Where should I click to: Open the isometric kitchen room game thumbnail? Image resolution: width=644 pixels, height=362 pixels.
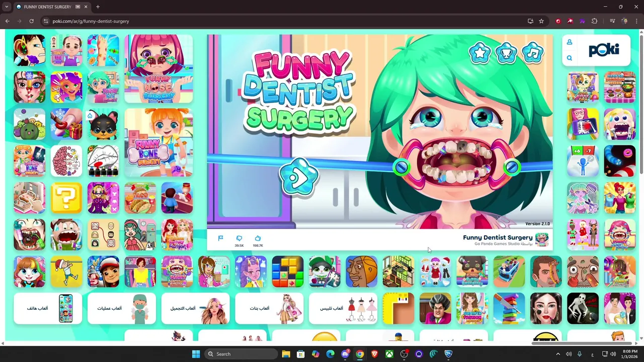tap(398, 271)
